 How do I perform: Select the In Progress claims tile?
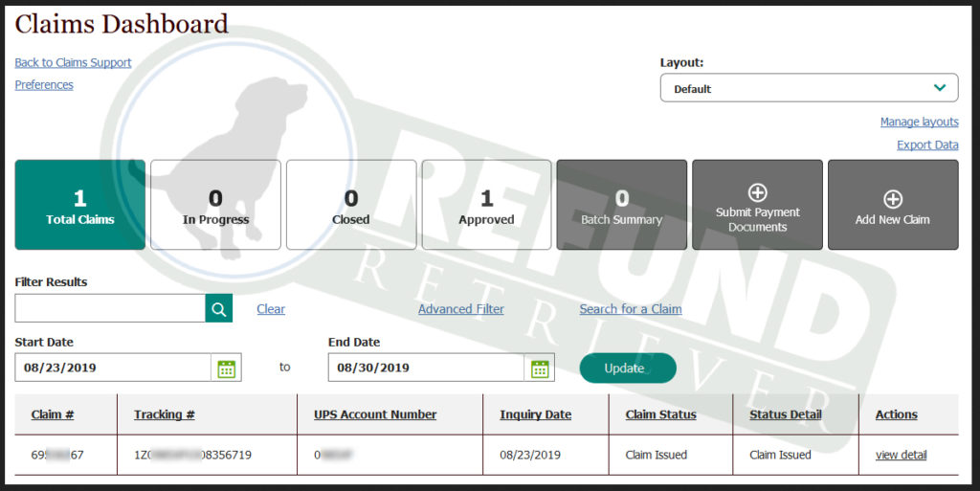tap(215, 205)
